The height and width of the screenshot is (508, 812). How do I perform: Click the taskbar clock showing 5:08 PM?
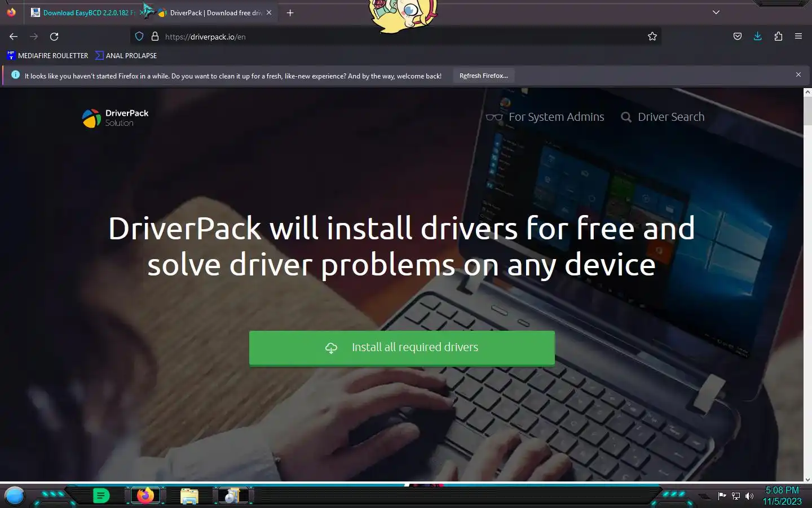click(x=782, y=496)
